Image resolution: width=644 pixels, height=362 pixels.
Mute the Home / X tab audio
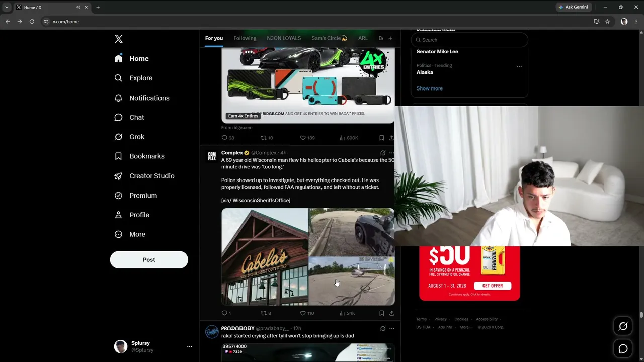click(x=78, y=7)
